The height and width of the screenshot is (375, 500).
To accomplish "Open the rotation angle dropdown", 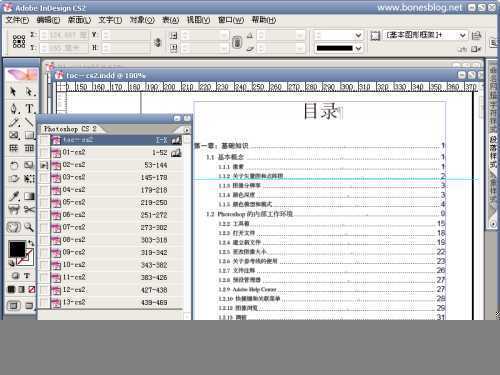I will pyautogui.click(x=300, y=35).
